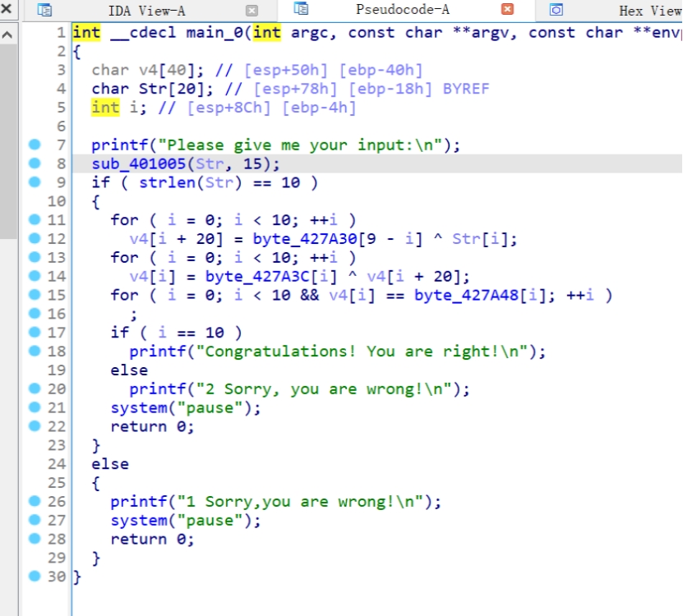Close the left side panel
683x616 pixels.
click(x=7, y=9)
